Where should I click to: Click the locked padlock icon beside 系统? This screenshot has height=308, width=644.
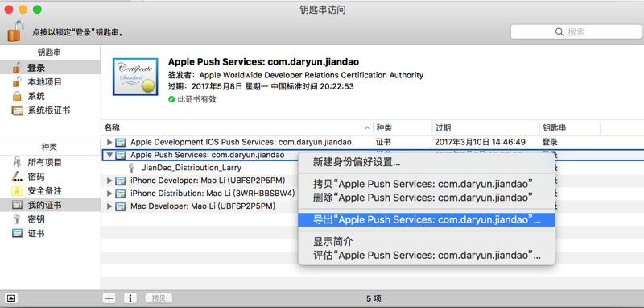(x=17, y=96)
